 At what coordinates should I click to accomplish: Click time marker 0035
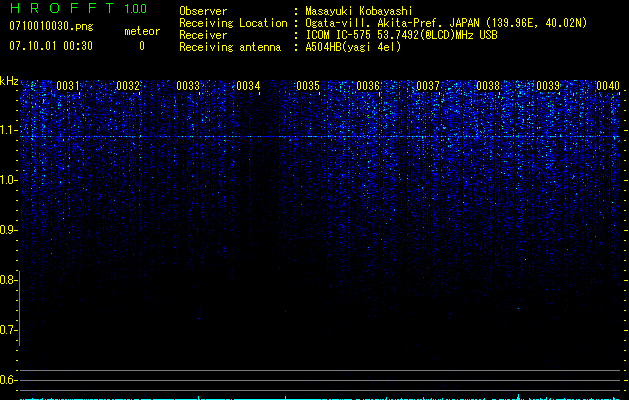308,86
